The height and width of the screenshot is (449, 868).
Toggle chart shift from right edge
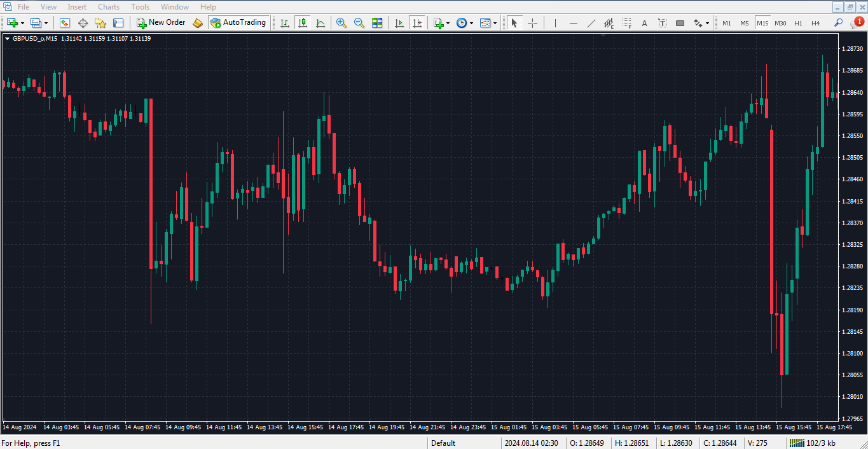point(418,22)
